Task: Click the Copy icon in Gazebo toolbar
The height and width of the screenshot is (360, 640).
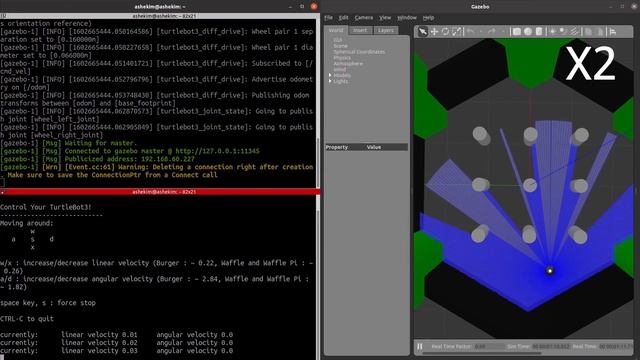Action: [589, 31]
